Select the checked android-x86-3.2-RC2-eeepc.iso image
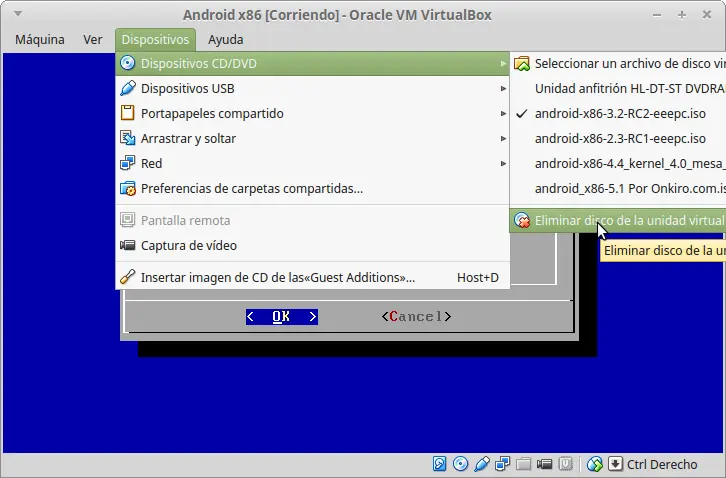 tap(618, 113)
